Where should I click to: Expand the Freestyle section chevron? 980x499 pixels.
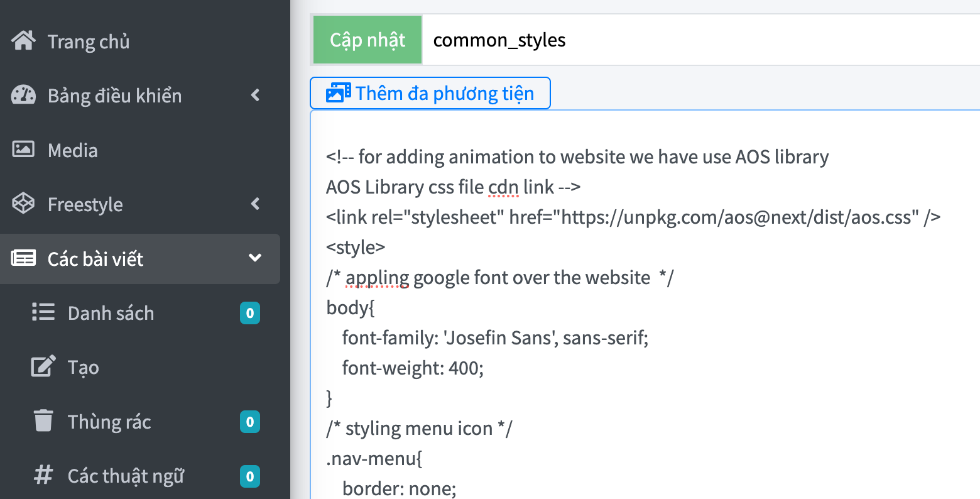[254, 204]
